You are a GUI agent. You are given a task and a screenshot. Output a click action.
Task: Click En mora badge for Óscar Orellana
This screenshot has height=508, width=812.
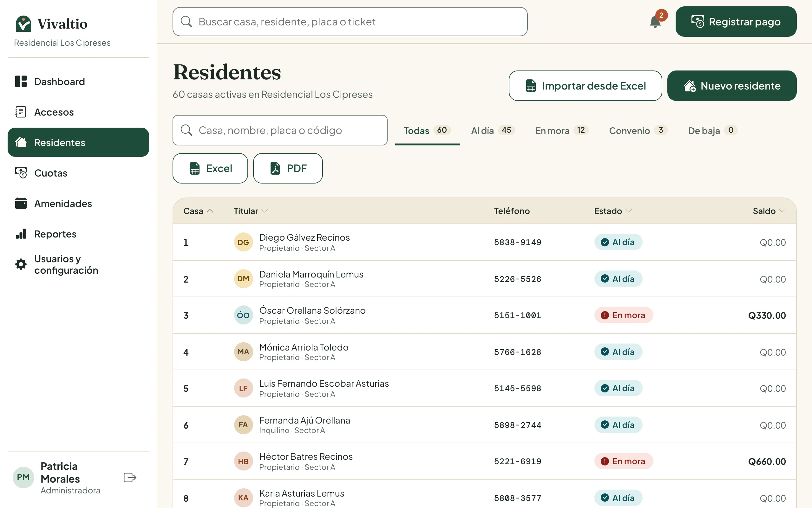[623, 315]
